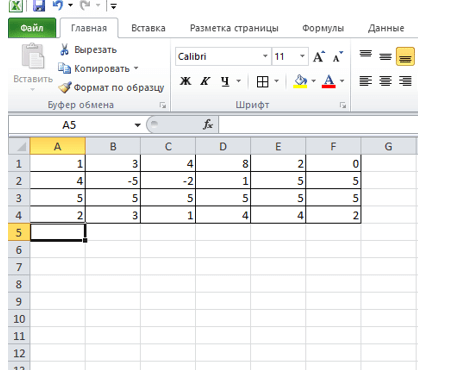Screen dimensions: 449x385
Task: Select row 10 header
Action: pos(19,319)
